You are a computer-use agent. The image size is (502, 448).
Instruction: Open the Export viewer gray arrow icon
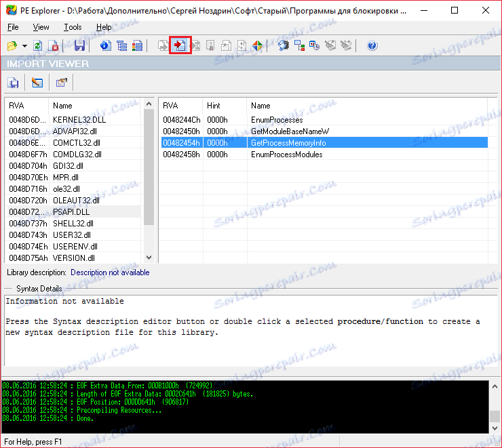[x=163, y=45]
